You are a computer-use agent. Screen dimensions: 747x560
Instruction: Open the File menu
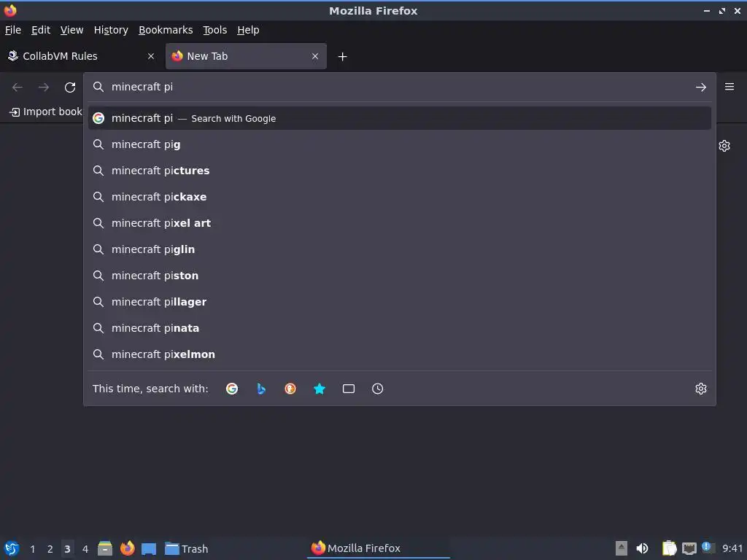pos(13,30)
